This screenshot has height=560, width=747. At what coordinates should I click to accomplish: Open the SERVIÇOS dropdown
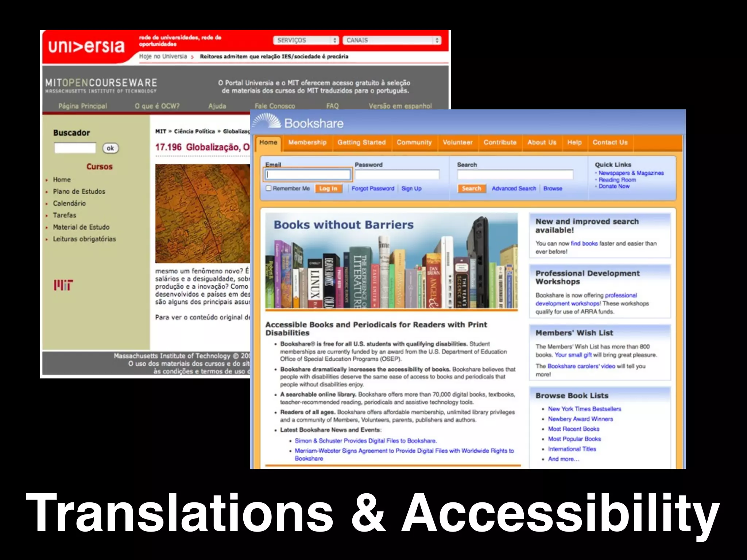pos(306,40)
